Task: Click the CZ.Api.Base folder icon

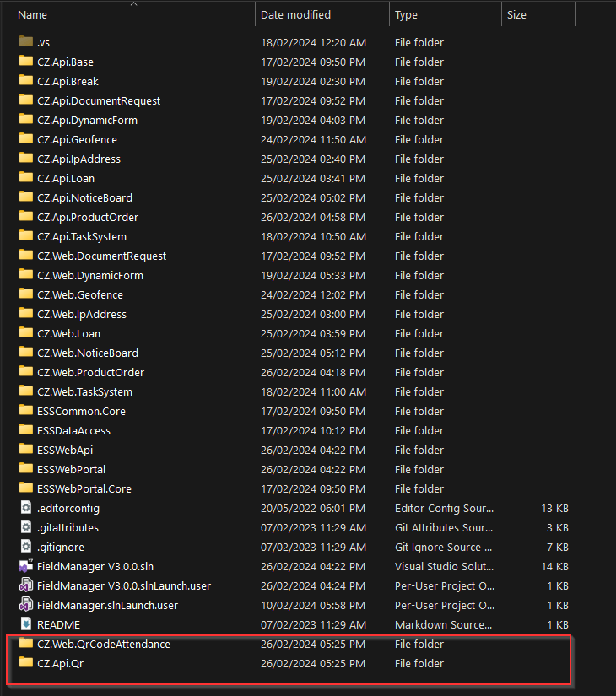Action: [26, 61]
